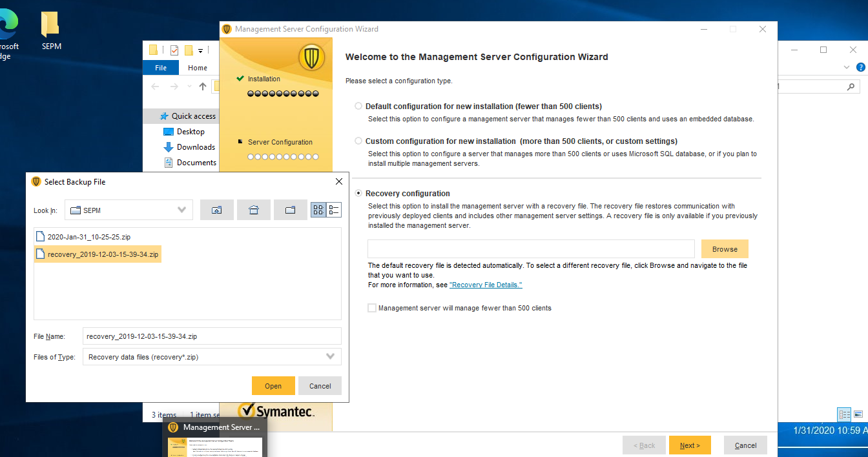Select Recovery configuration radio button

[358, 193]
